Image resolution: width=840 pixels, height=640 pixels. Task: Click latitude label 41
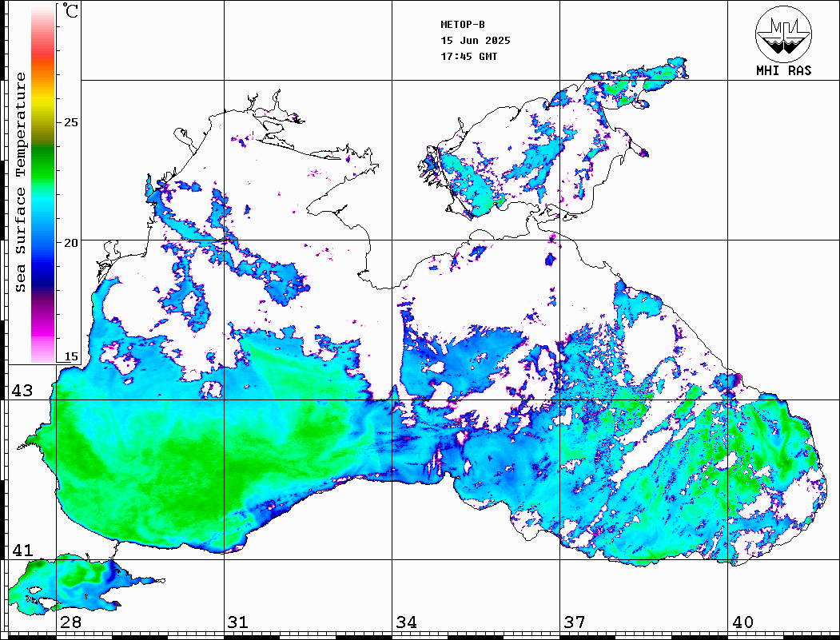coord(22,551)
